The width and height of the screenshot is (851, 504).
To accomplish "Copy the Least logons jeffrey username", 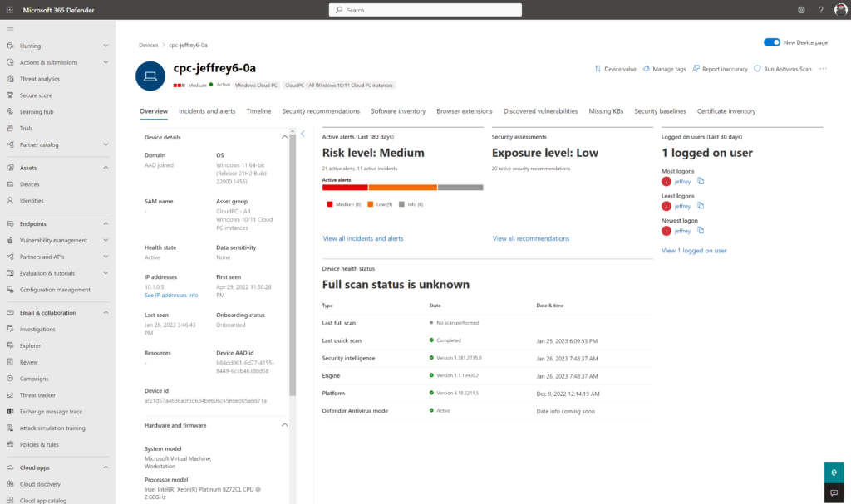I will (701, 206).
